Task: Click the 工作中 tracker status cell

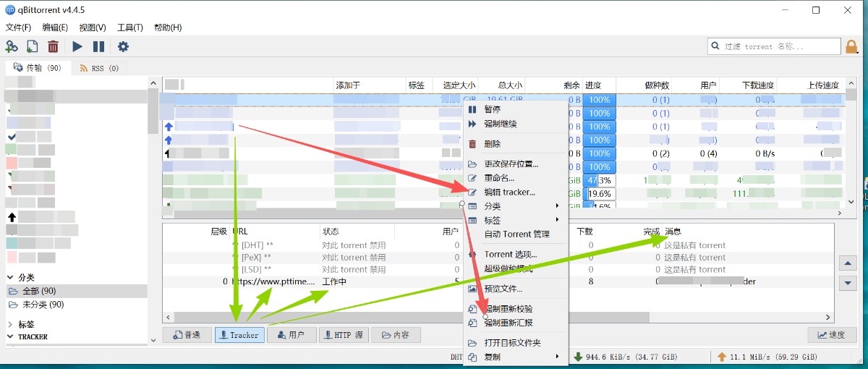Action: pyautogui.click(x=334, y=281)
